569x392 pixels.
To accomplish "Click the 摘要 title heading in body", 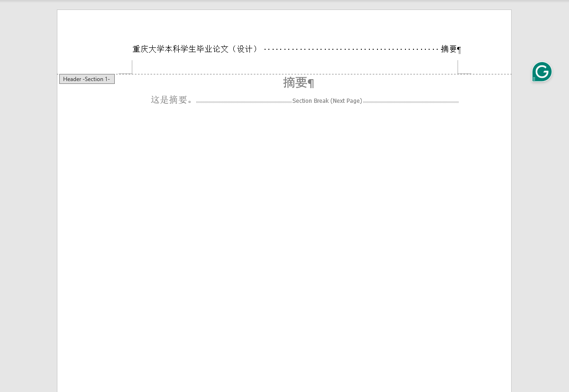I will pos(295,82).
